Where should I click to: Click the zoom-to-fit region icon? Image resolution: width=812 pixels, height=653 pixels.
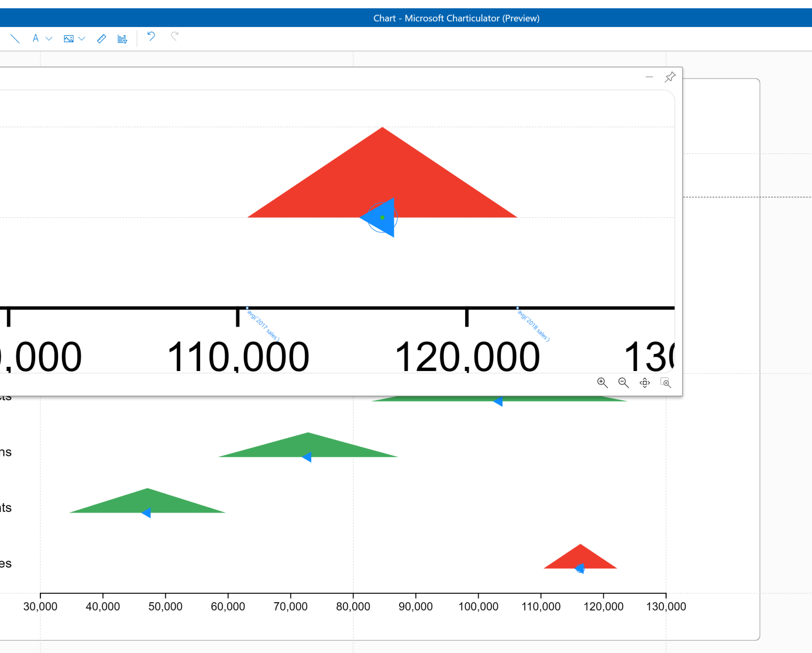[666, 383]
